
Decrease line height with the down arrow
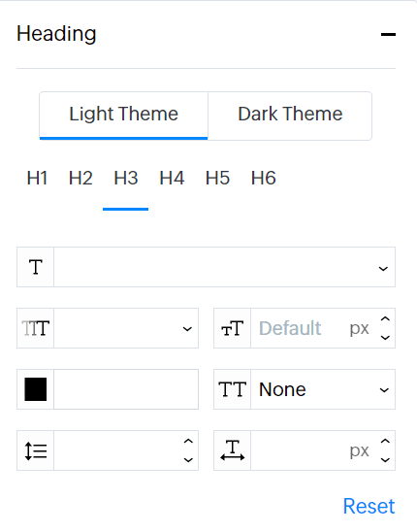[x=188, y=460]
